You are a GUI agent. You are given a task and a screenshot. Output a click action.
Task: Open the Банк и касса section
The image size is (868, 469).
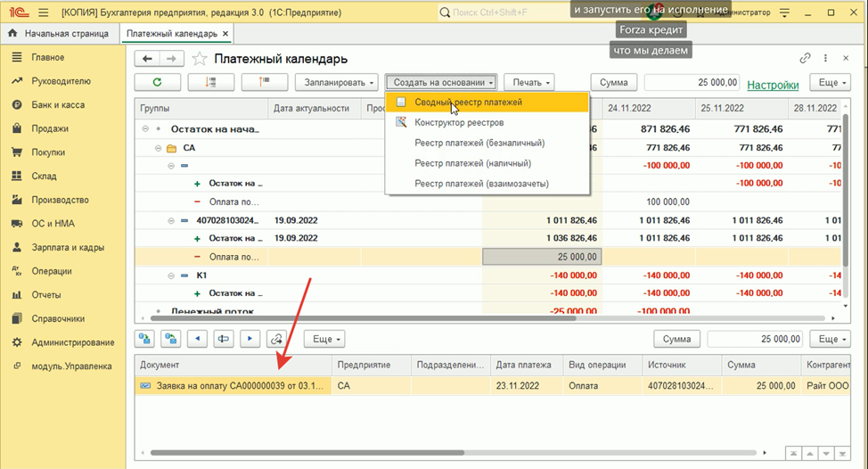tap(58, 104)
